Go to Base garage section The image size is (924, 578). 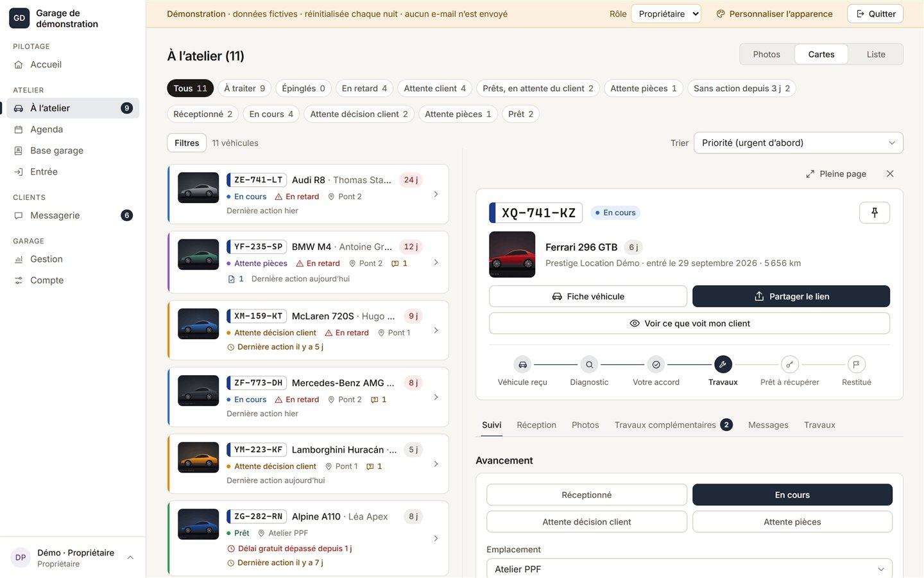click(x=73, y=150)
